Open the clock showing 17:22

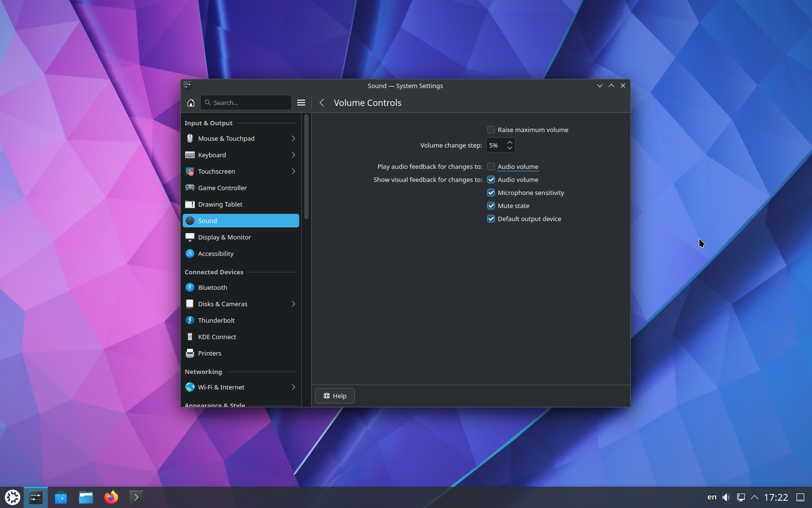point(776,497)
